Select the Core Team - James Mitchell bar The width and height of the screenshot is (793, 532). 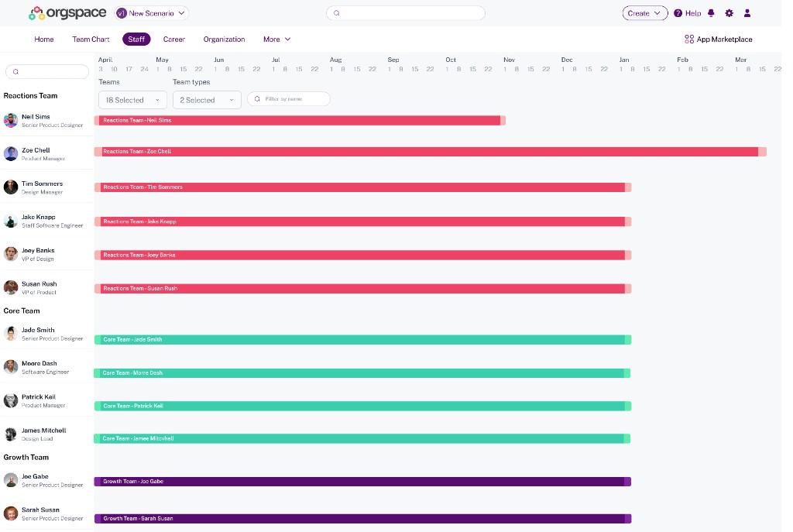pos(362,438)
